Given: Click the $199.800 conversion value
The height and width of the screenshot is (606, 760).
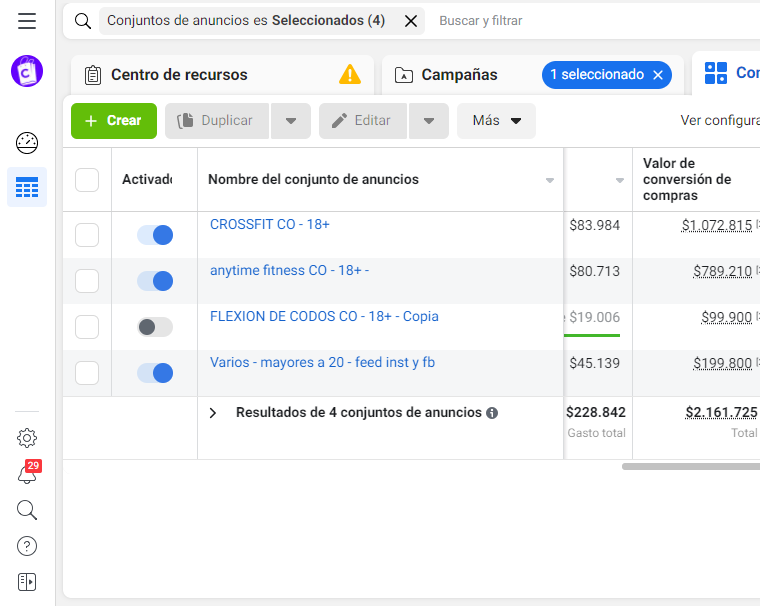Looking at the screenshot, I should (722, 364).
